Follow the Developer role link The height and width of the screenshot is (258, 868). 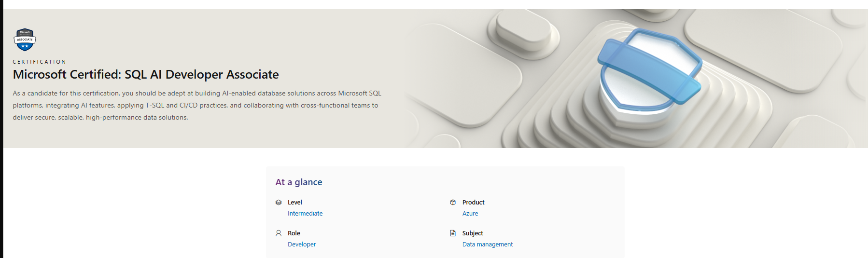click(x=302, y=244)
